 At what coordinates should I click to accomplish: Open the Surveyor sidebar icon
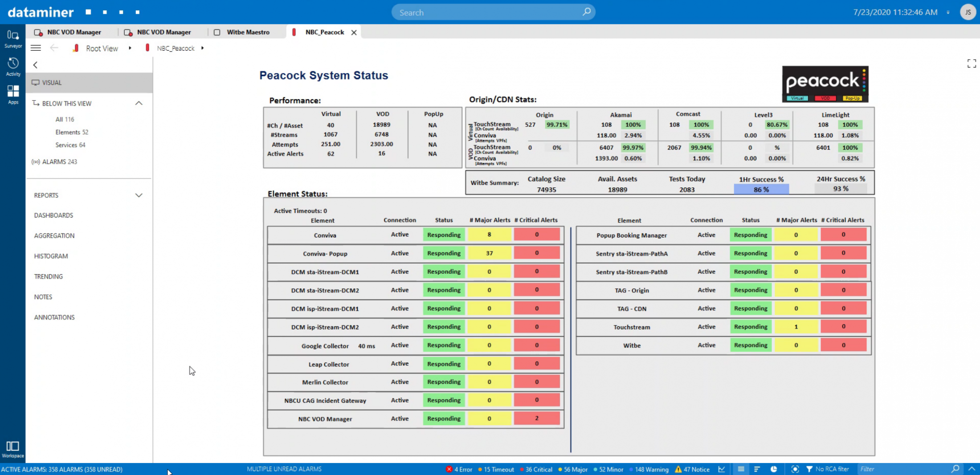pos(13,39)
